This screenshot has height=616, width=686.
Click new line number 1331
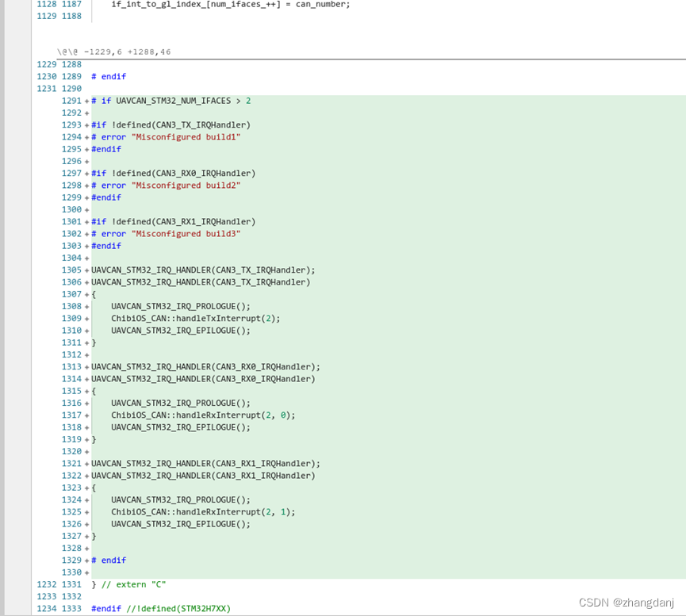[x=71, y=584]
